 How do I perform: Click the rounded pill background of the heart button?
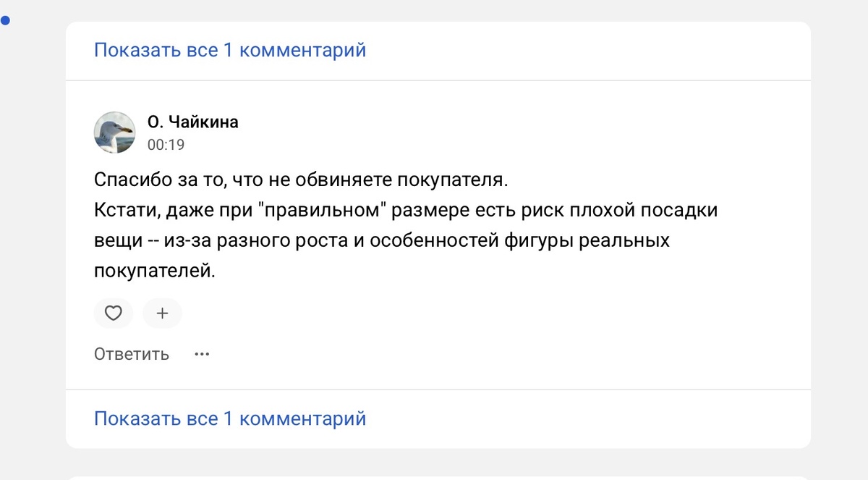pyautogui.click(x=114, y=313)
